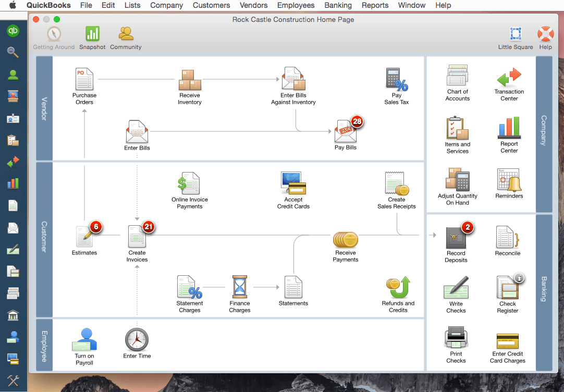The image size is (564, 392).
Task: Click the Getting Around toolbar button
Action: [54, 38]
